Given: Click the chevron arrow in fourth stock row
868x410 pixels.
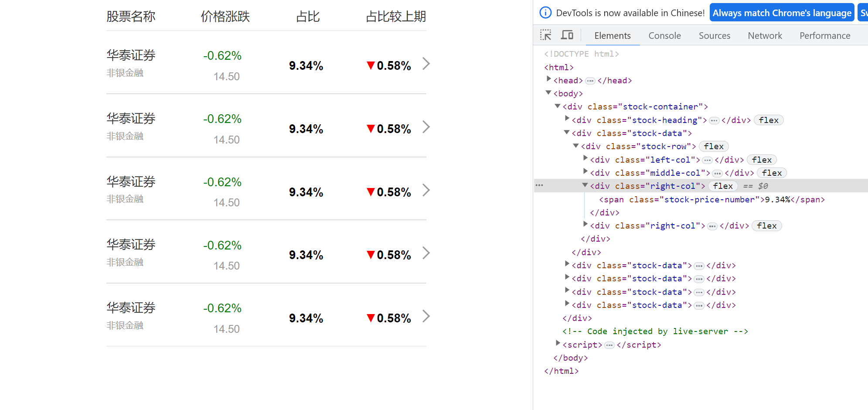Looking at the screenshot, I should 426,253.
